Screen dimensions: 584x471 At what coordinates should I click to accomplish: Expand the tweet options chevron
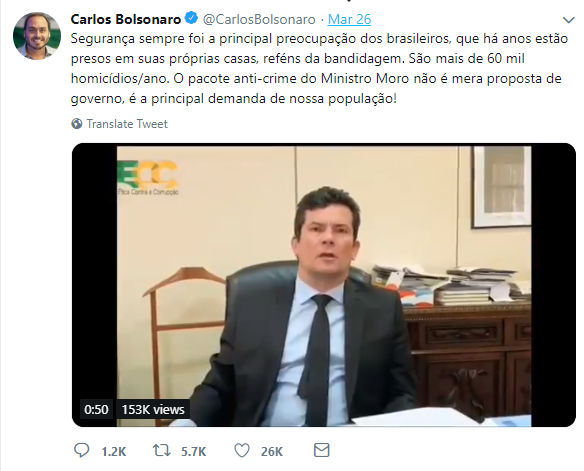click(x=568, y=20)
